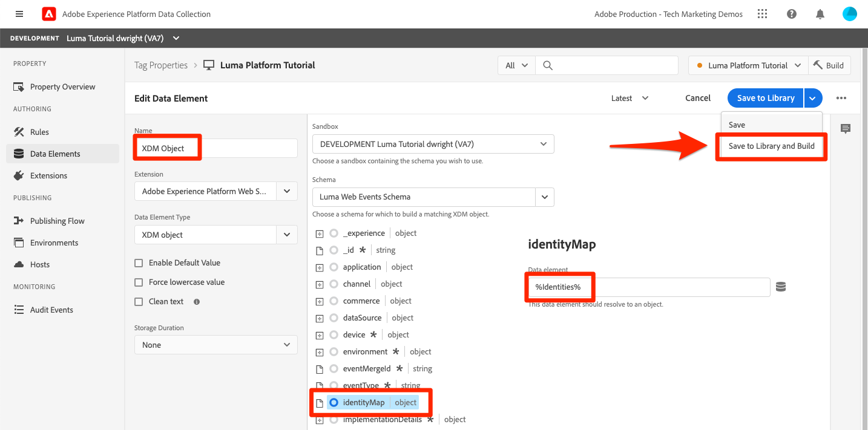Open the All search filter dropdown
The image size is (868, 430).
click(x=516, y=65)
